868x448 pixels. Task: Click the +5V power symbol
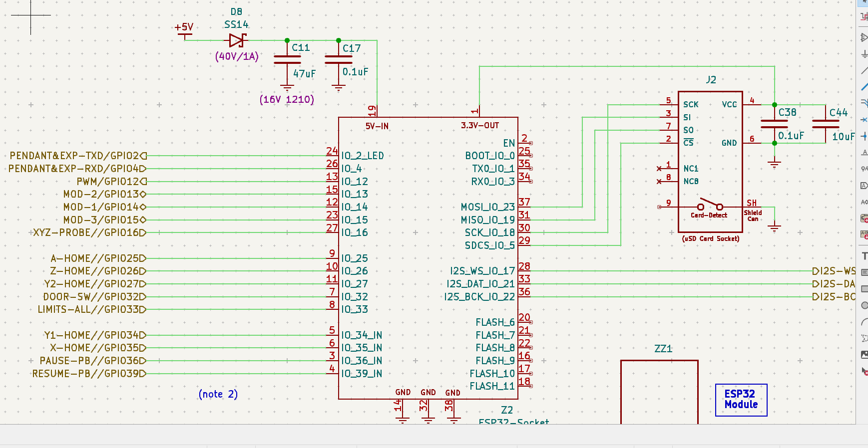click(x=184, y=30)
